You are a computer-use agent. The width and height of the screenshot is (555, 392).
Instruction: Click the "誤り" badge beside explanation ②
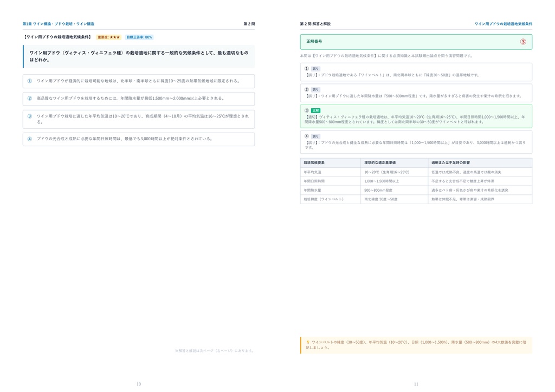[315, 90]
